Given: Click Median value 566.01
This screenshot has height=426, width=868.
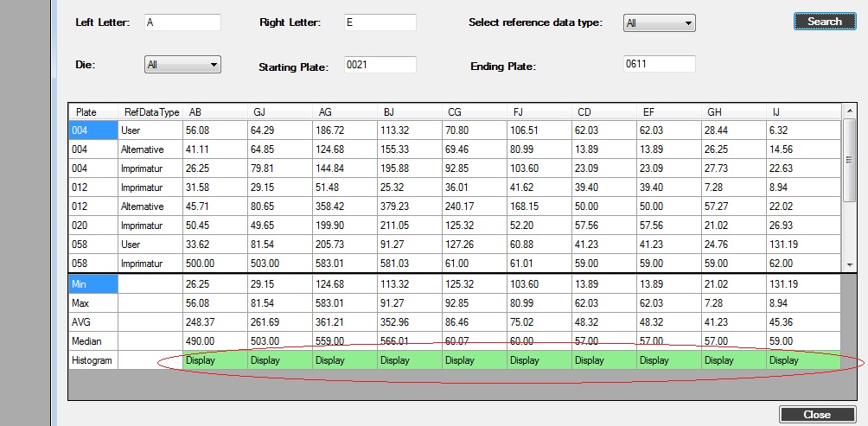Looking at the screenshot, I should coord(410,341).
